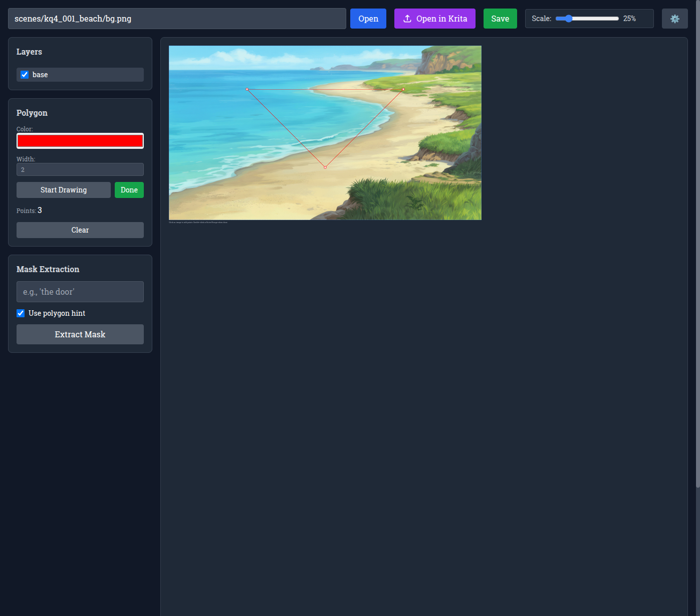Save the current image
Viewport: 700px width, 616px height.
click(x=500, y=19)
